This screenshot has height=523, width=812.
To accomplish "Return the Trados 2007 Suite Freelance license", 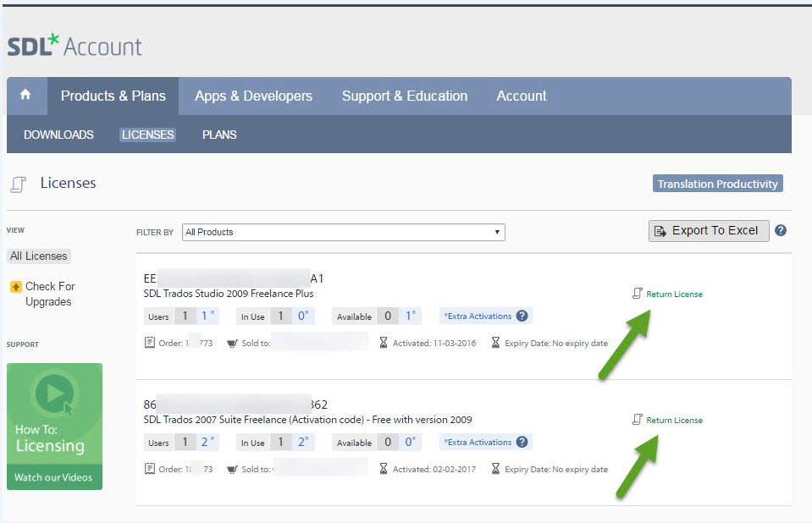I will point(674,421).
